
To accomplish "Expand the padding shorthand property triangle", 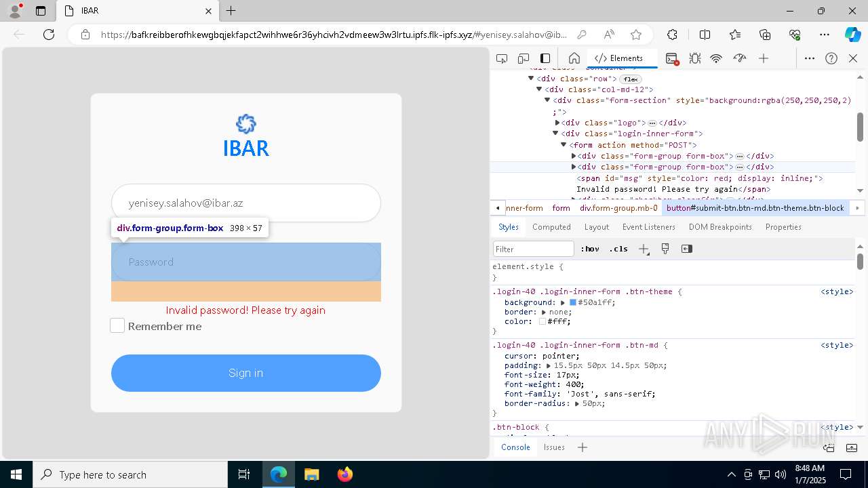I will (x=548, y=365).
